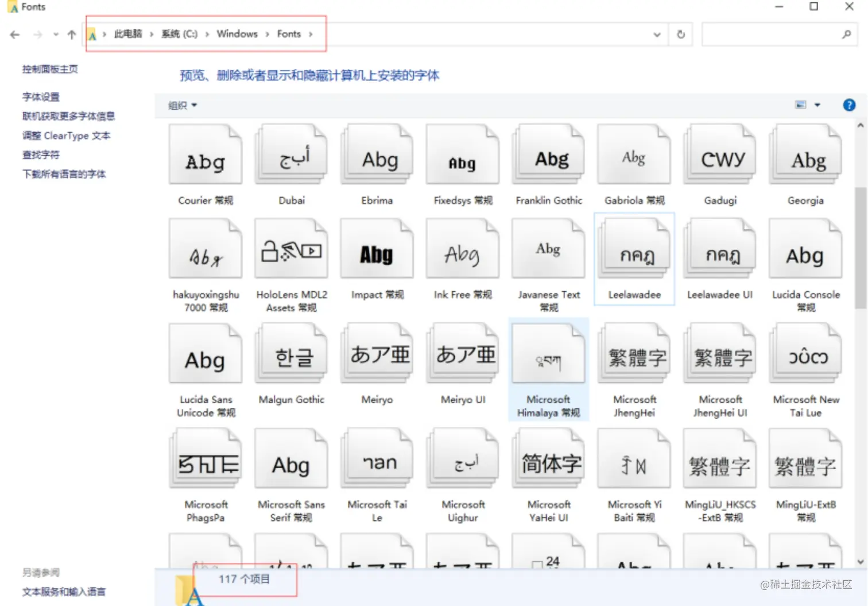Open 查找字符 sidebar link
This screenshot has width=868, height=606.
[x=41, y=155]
